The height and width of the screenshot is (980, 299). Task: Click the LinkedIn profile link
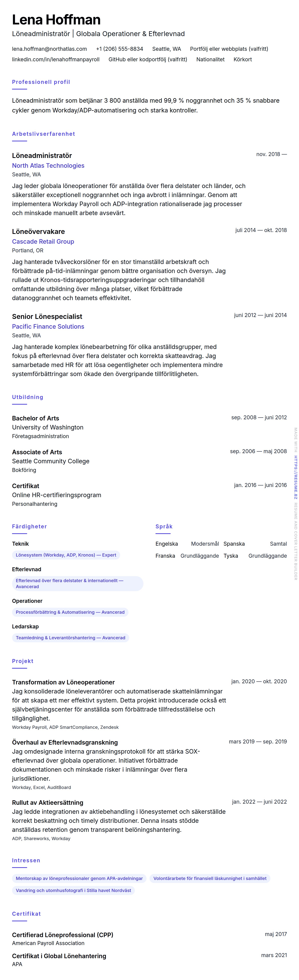coord(56,59)
